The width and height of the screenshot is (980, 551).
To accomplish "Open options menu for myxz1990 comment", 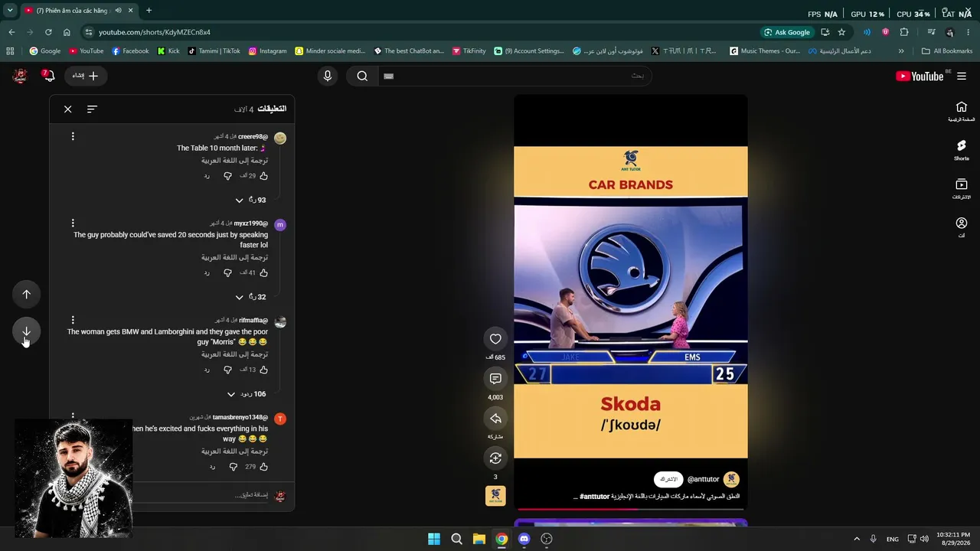I will (73, 223).
